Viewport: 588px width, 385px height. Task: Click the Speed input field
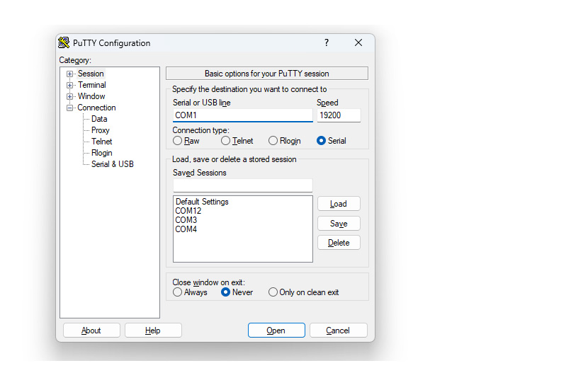point(339,115)
